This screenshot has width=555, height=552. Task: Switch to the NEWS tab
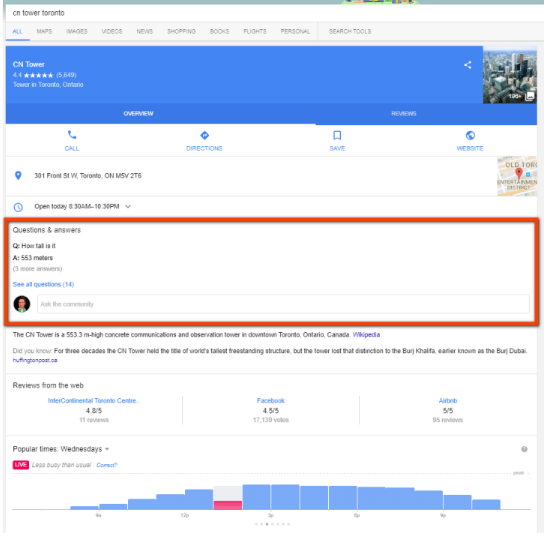(x=145, y=31)
